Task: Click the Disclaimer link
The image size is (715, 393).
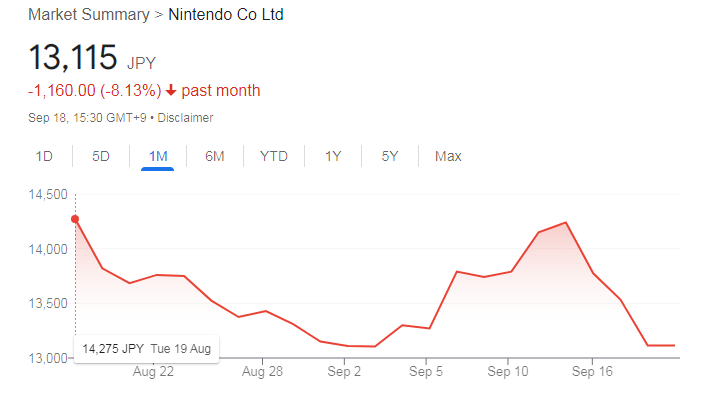Action: click(185, 118)
